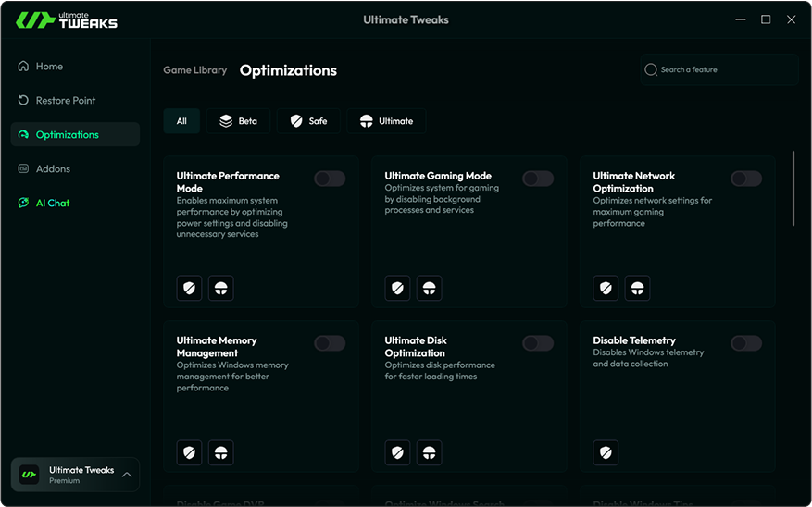Click the 'Ultimate Network Optimization' card title
The height and width of the screenshot is (507, 812).
[x=634, y=182]
